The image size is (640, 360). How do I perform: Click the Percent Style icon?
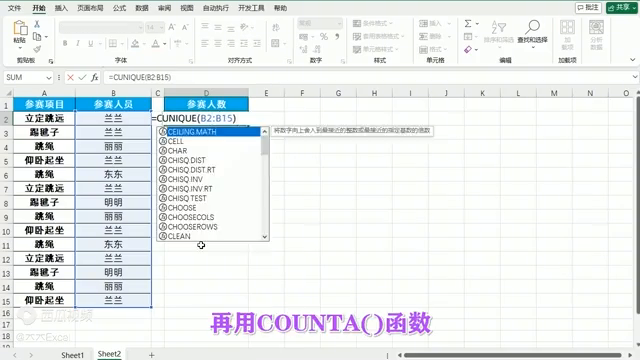click(324, 37)
